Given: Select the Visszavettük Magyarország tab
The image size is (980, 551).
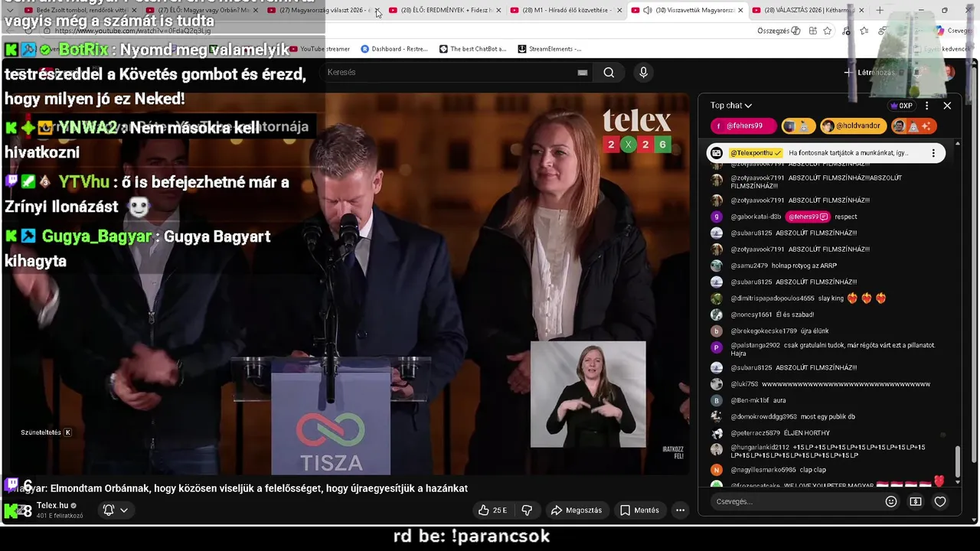Looking at the screenshot, I should coord(688,11).
